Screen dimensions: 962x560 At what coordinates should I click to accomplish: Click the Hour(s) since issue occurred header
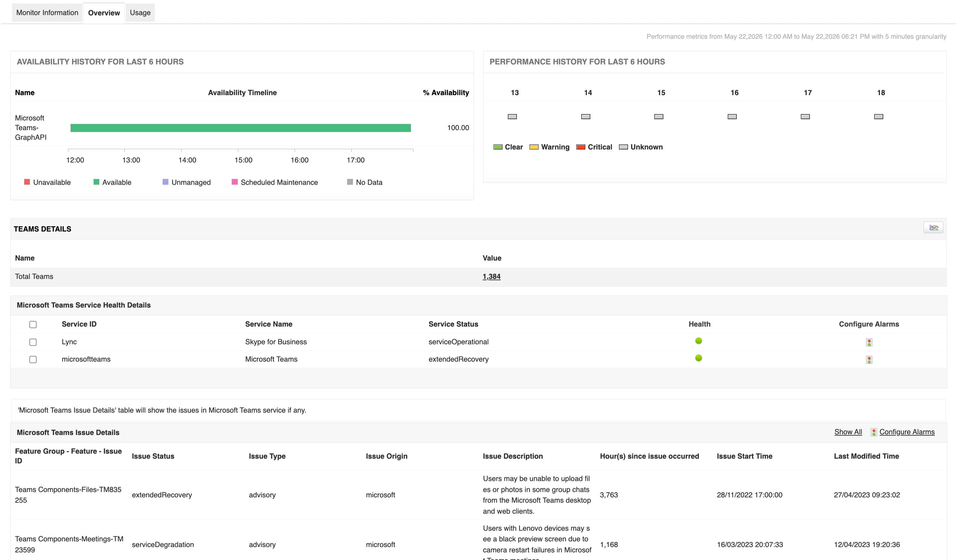(x=649, y=456)
